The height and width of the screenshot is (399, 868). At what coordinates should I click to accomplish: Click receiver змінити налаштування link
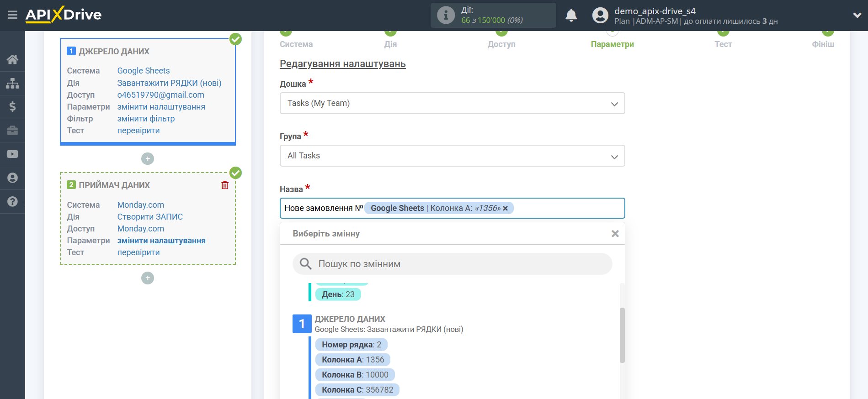pos(161,241)
